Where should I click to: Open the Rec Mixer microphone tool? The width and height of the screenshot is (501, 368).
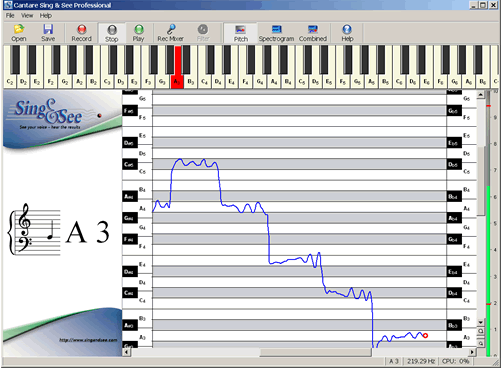[x=170, y=33]
